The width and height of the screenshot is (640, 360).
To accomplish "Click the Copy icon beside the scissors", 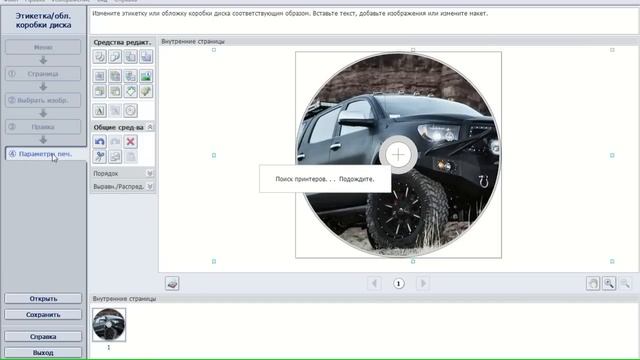I will [115, 157].
